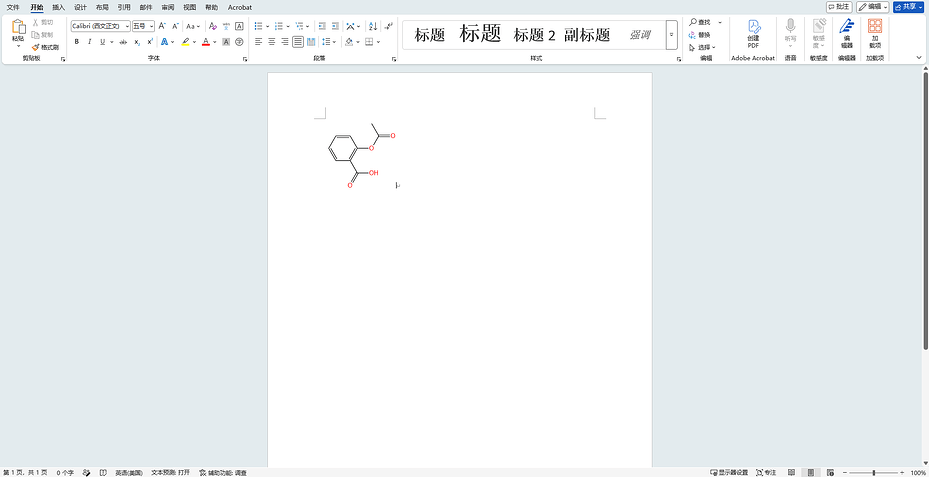Viewport: 929px width, 477px height.
Task: Click the Clear Formatting eraser icon
Action: (213, 26)
